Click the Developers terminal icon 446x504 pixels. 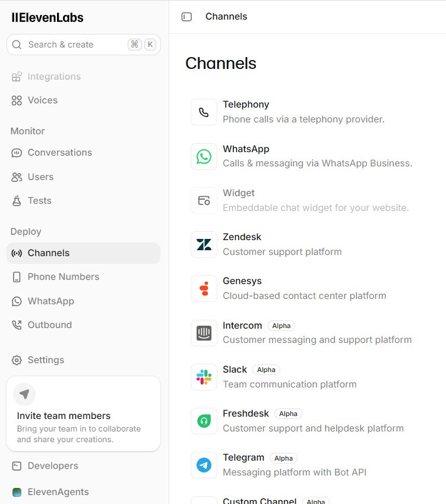pos(17,466)
